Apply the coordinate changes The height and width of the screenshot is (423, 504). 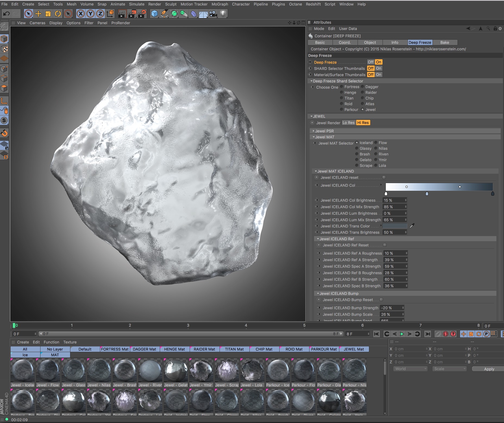tap(489, 369)
